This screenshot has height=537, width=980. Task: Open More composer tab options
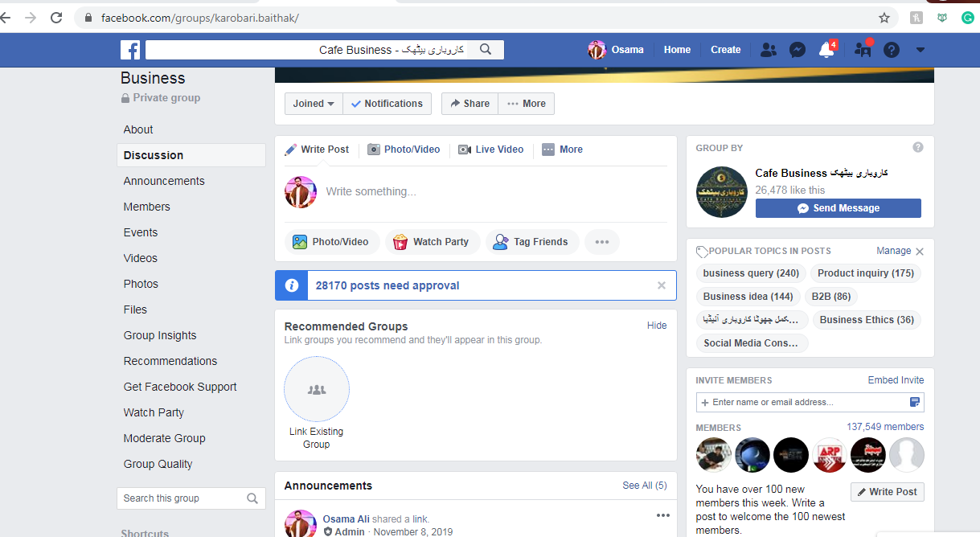pos(562,150)
